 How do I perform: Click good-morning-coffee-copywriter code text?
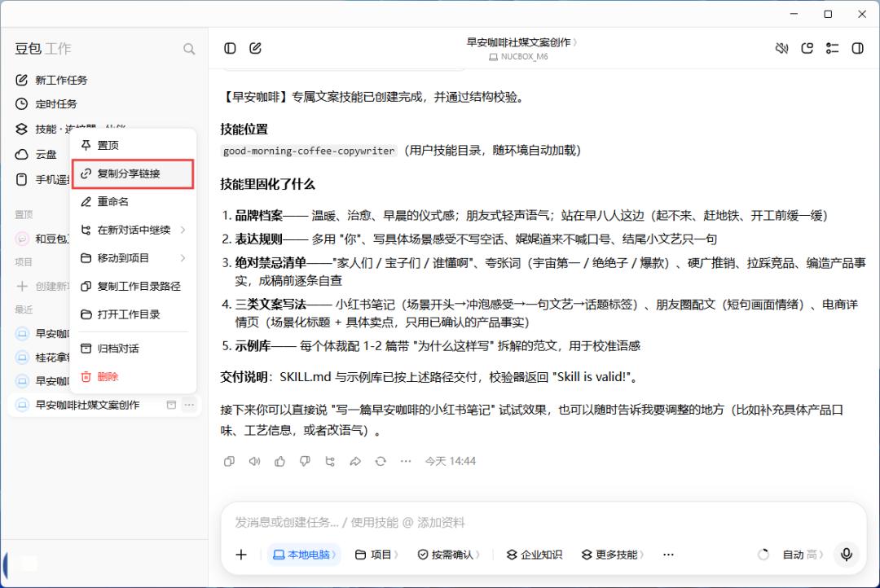(x=309, y=151)
